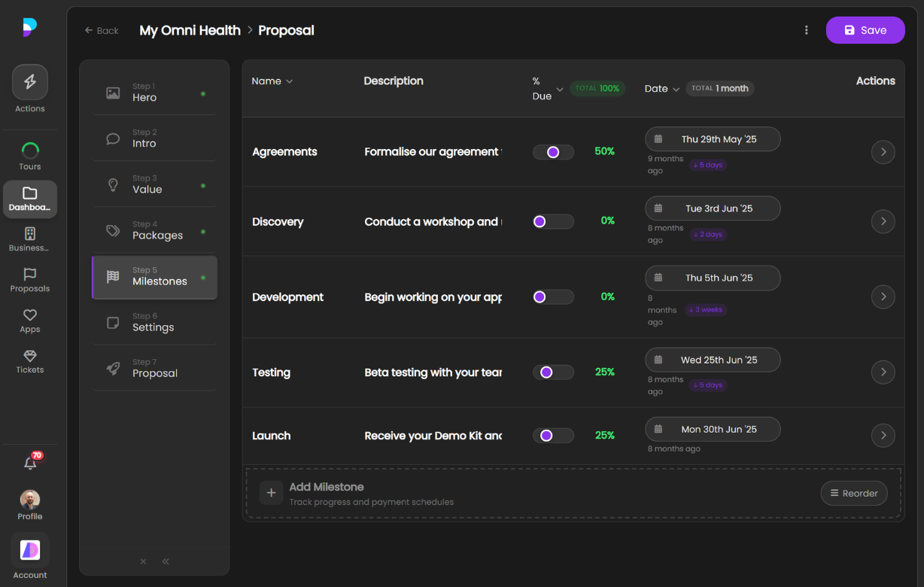Toggle the Discovery milestone switch
This screenshot has height=587, width=924.
tap(553, 221)
